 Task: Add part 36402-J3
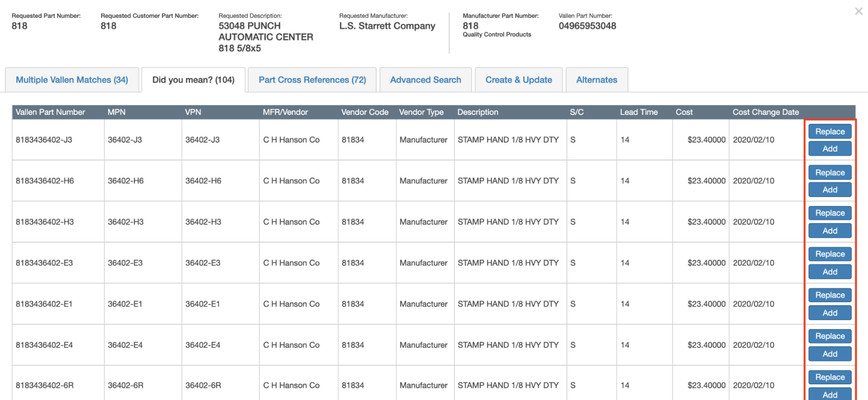click(x=830, y=149)
